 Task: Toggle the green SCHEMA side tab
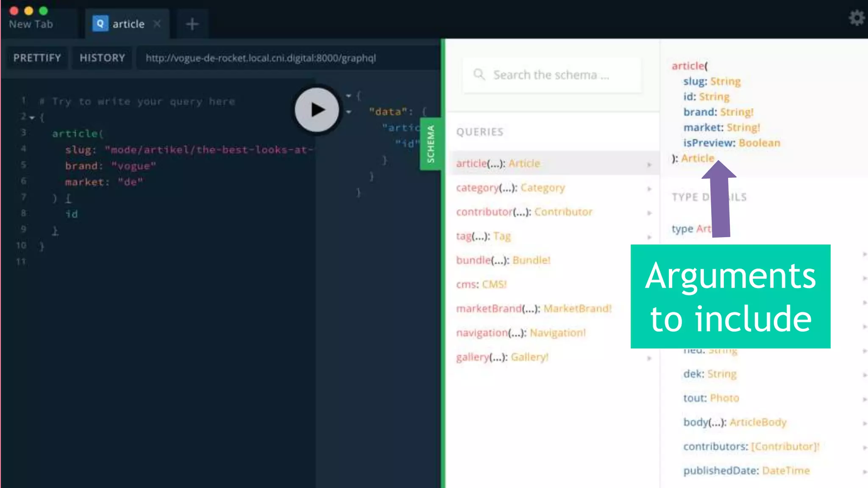pyautogui.click(x=431, y=144)
